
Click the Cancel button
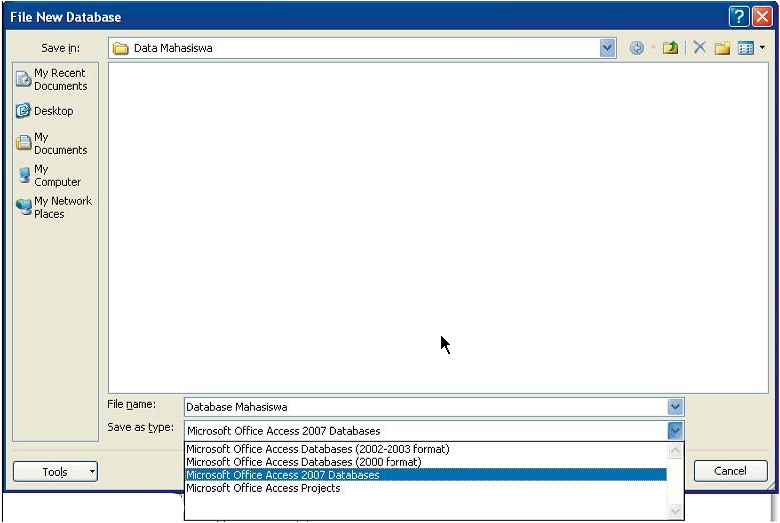[730, 471]
